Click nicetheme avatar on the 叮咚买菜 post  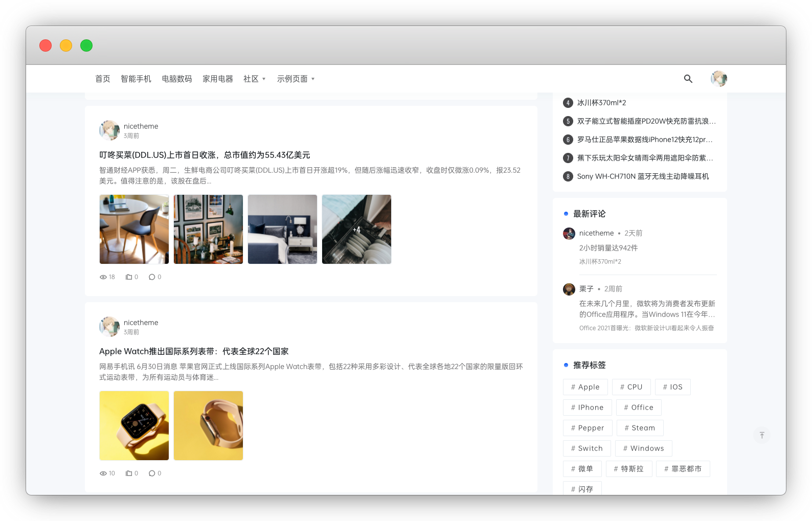[109, 130]
